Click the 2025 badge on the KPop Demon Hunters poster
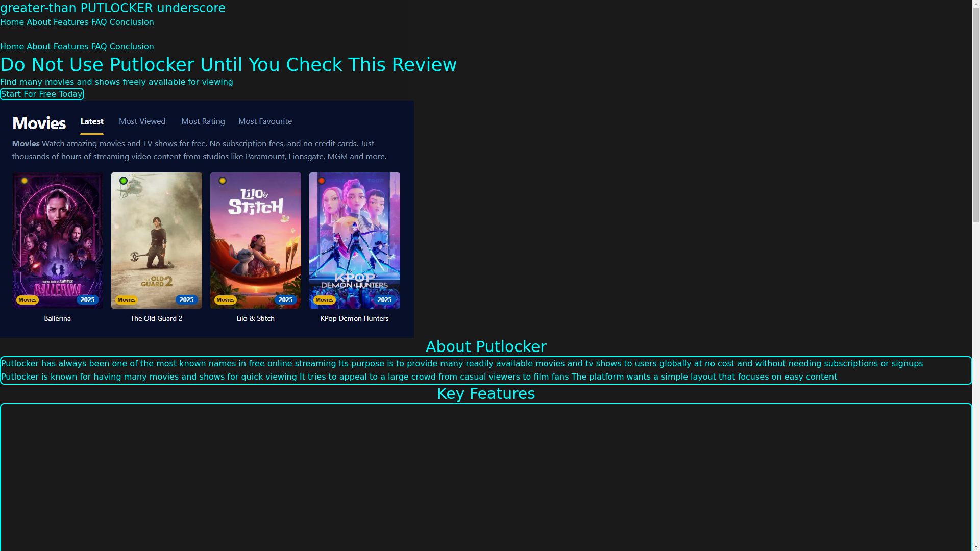980x551 pixels. (385, 300)
